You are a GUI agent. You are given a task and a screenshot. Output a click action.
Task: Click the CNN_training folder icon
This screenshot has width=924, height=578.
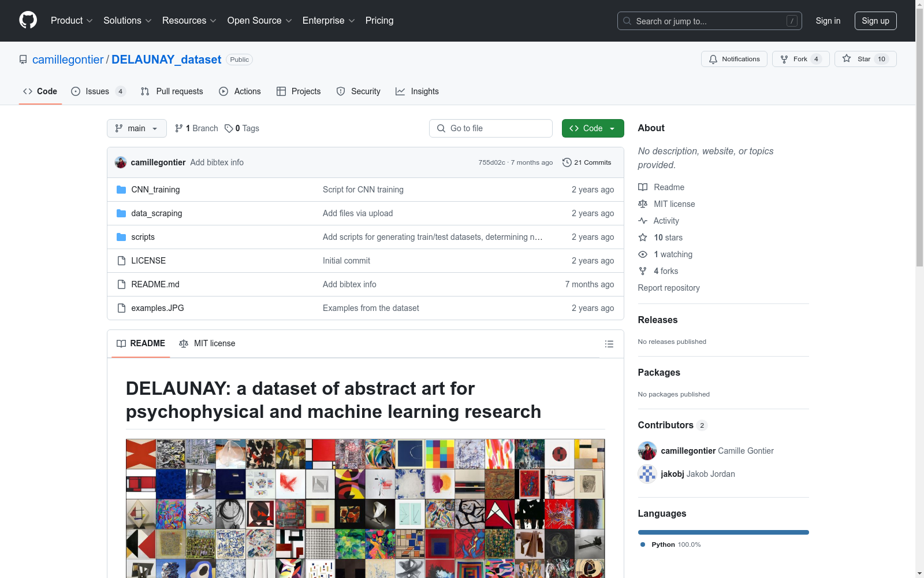121,190
